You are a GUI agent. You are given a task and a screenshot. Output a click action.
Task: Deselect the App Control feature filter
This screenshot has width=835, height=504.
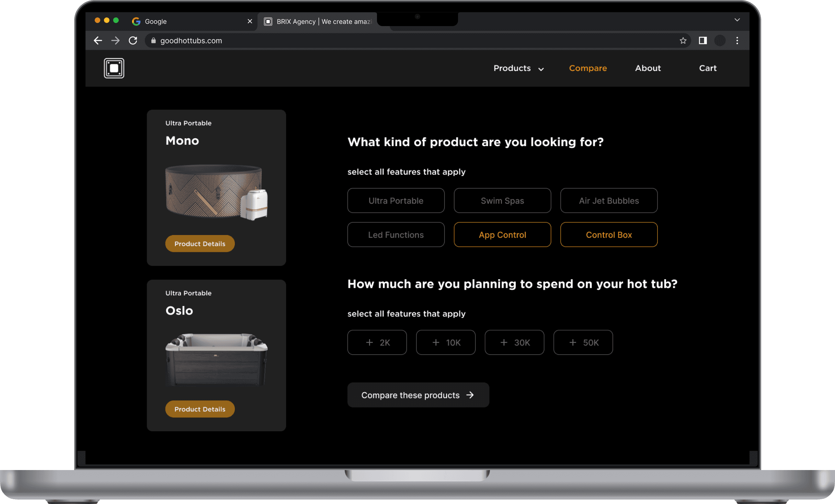[502, 235]
